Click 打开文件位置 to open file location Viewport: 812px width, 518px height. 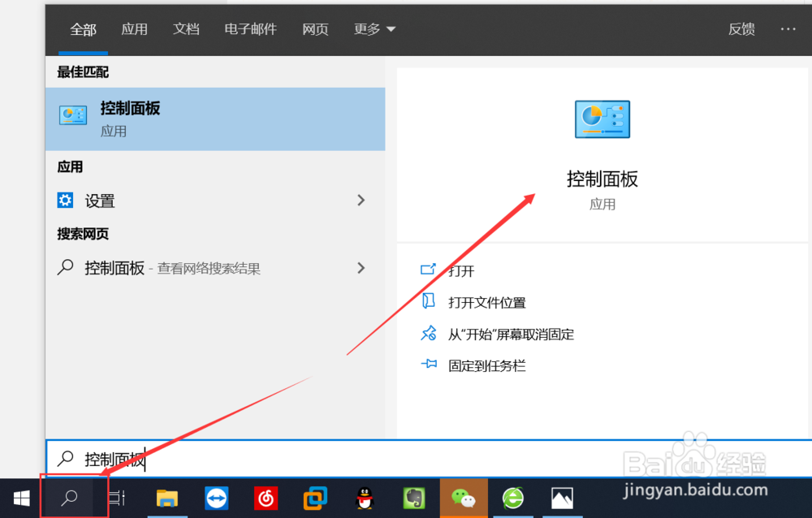click(x=488, y=301)
